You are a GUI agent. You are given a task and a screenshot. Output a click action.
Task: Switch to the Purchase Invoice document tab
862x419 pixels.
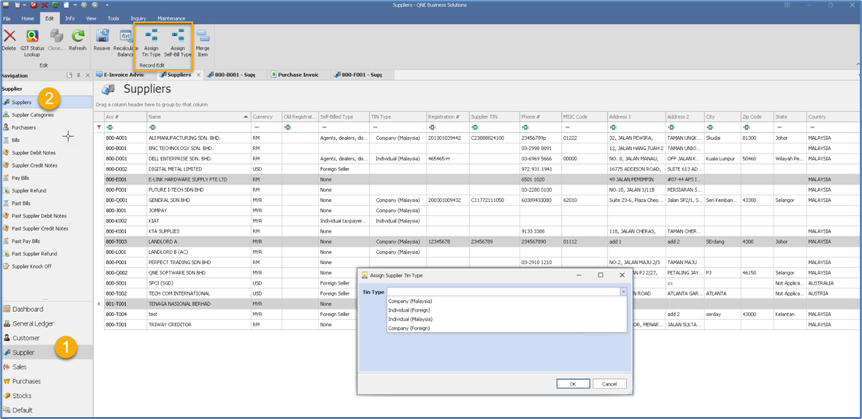coord(294,74)
